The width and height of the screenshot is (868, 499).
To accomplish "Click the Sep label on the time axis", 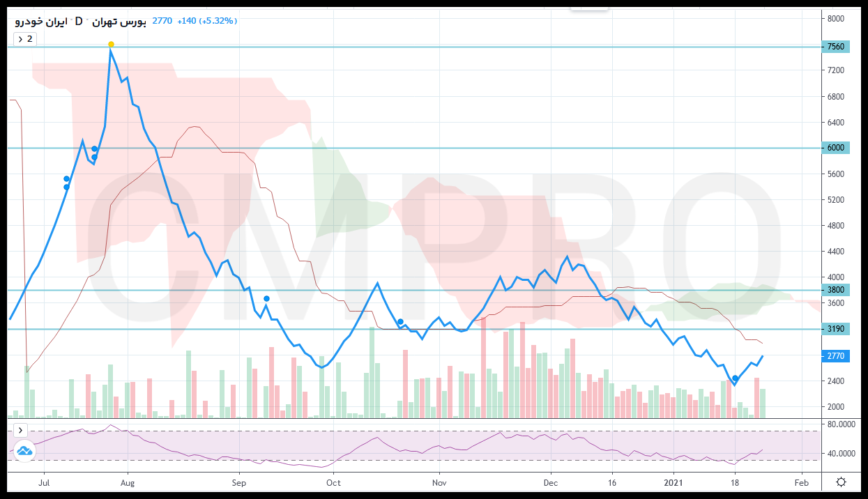I will tap(239, 482).
